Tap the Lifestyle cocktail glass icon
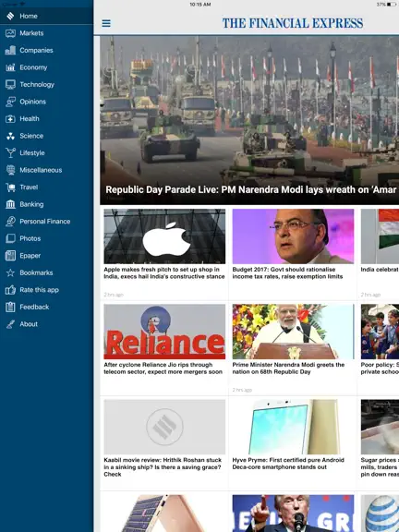399x532 pixels. point(10,152)
